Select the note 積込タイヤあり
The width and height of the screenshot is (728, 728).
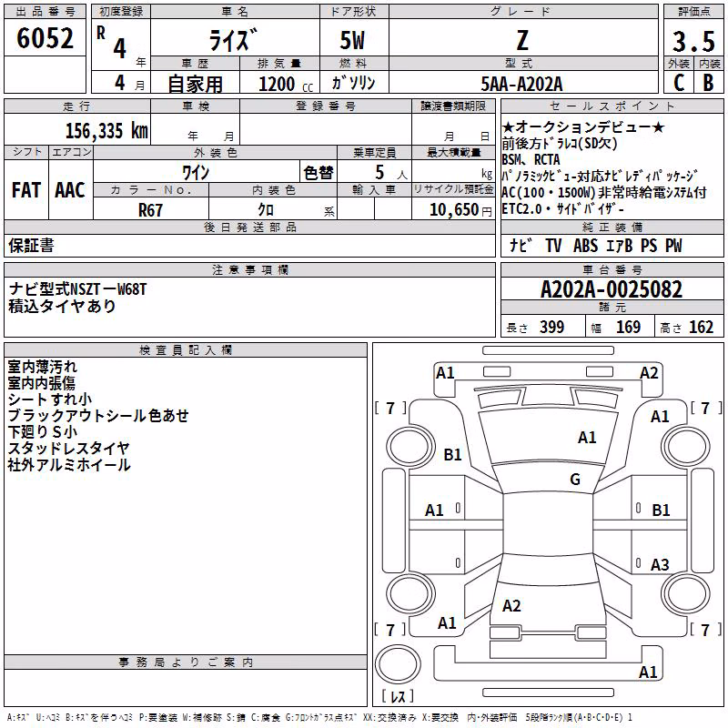(x=62, y=307)
